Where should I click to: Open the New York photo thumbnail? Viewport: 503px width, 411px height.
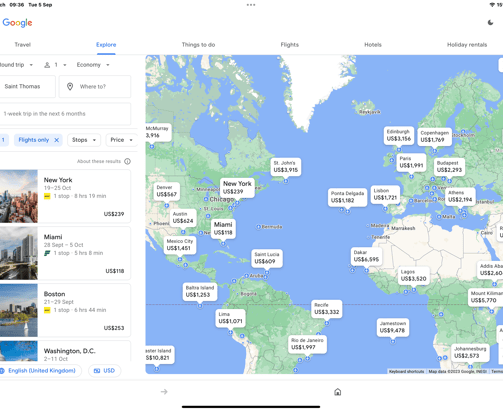[x=19, y=196]
